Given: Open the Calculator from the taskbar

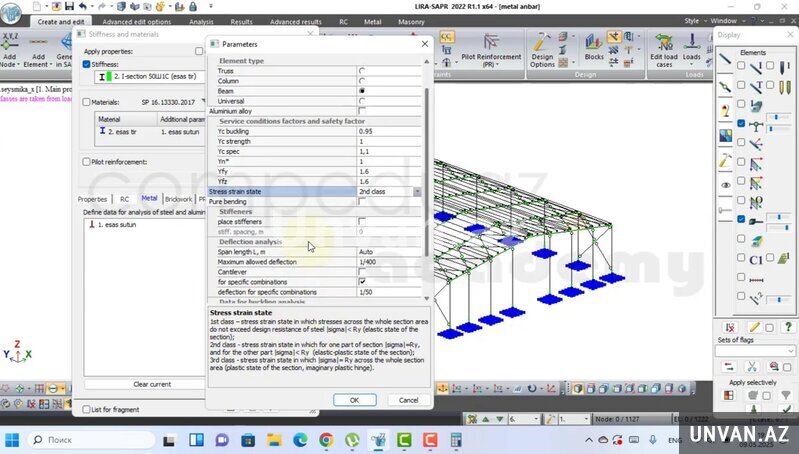Looking at the screenshot, I should click(x=456, y=439).
